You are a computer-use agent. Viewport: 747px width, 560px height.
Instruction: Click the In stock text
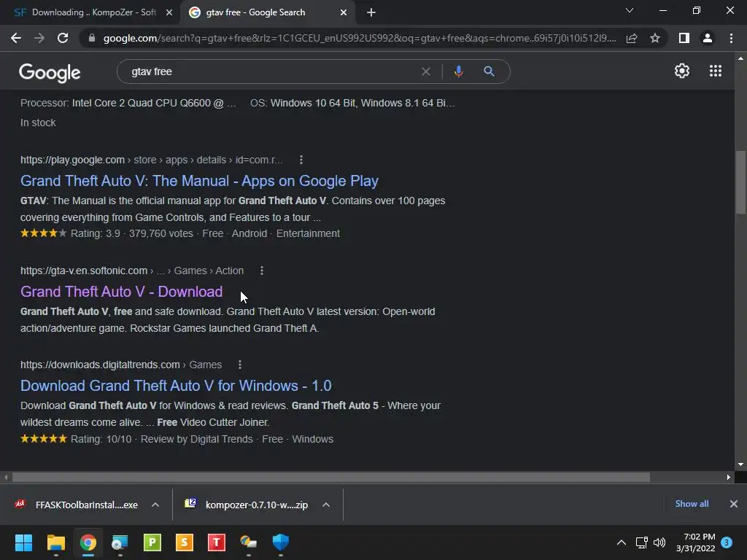click(x=38, y=122)
